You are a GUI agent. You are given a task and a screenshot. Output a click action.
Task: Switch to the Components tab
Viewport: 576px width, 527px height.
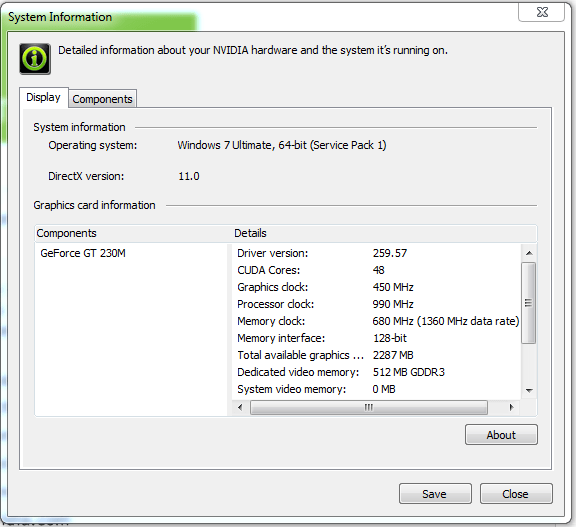click(x=102, y=99)
